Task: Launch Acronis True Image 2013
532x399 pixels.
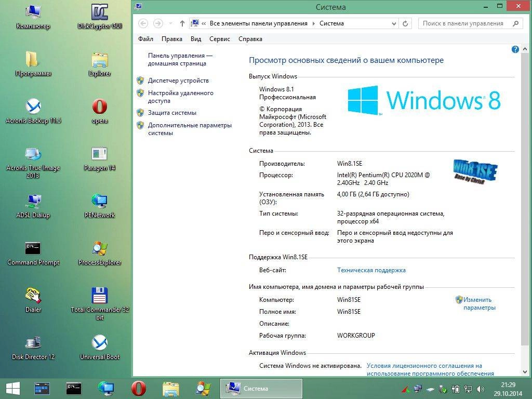Action: click(33, 162)
